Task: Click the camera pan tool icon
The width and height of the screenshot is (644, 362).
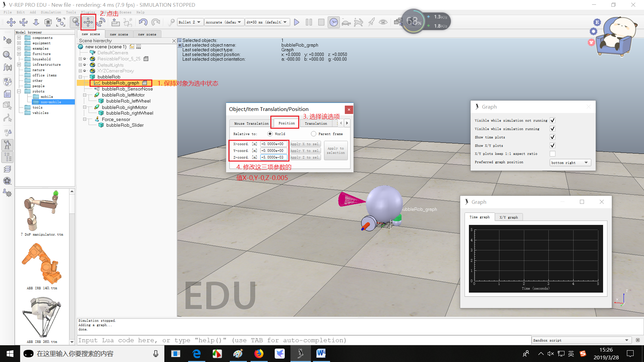Action: pos(11,22)
